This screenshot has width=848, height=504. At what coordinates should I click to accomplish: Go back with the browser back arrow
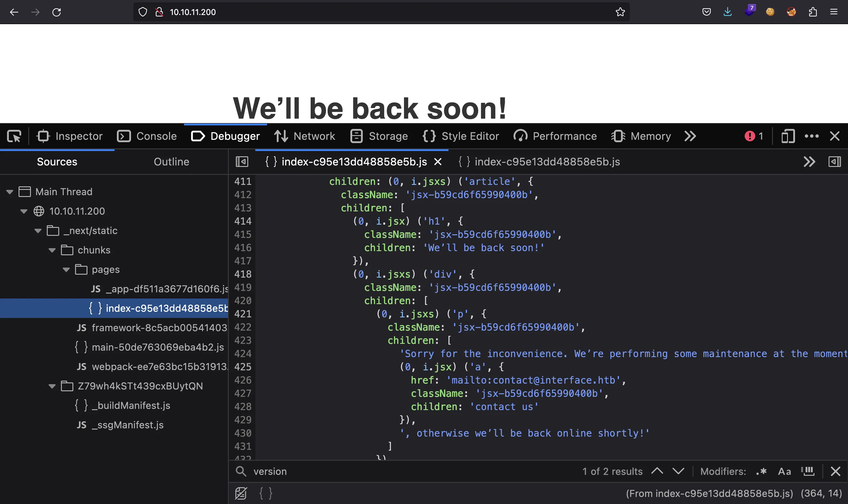tap(14, 12)
